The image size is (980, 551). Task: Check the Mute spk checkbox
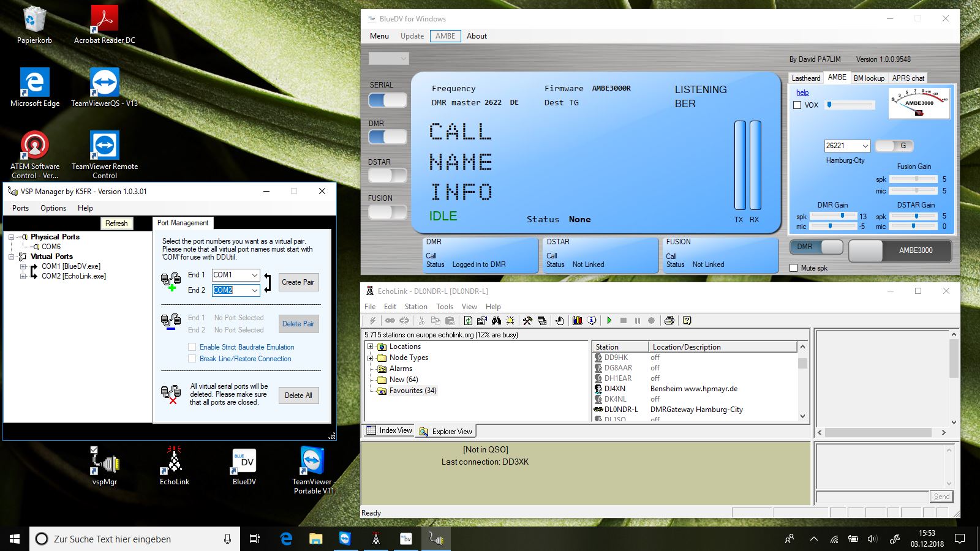pyautogui.click(x=794, y=268)
